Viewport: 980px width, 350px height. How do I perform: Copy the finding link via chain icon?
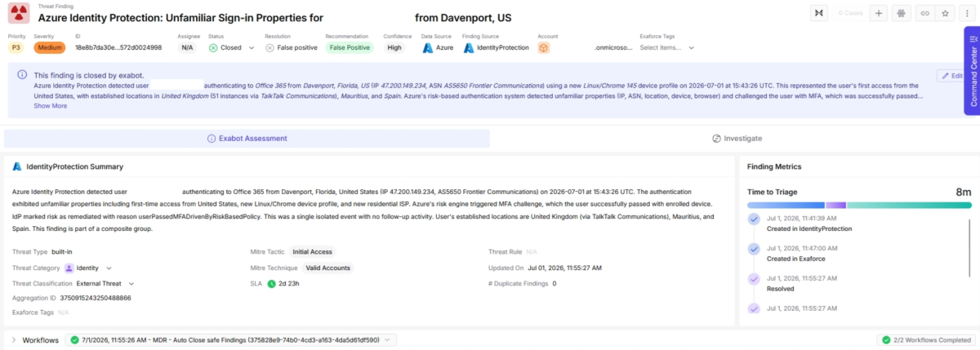(925, 13)
